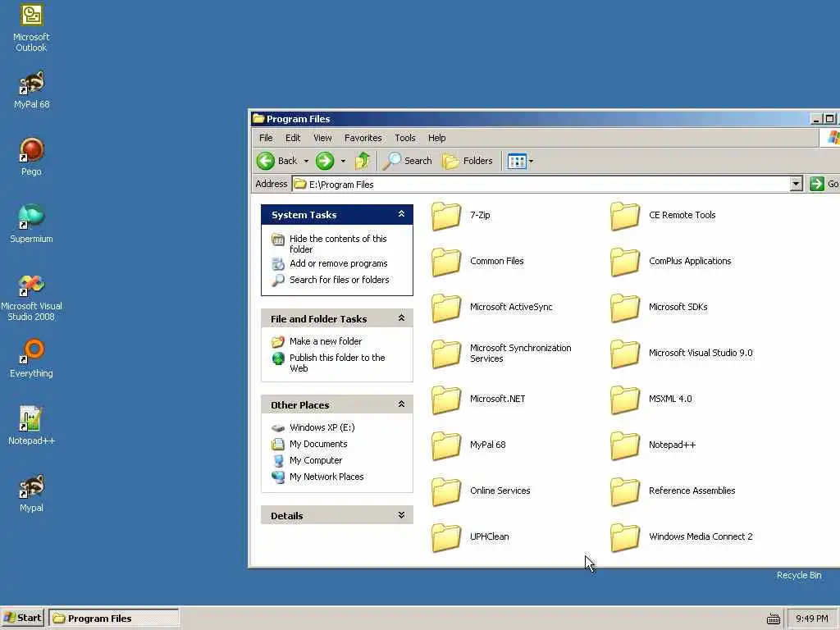
Task: Expand the Address bar dropdown list
Action: [x=796, y=185]
